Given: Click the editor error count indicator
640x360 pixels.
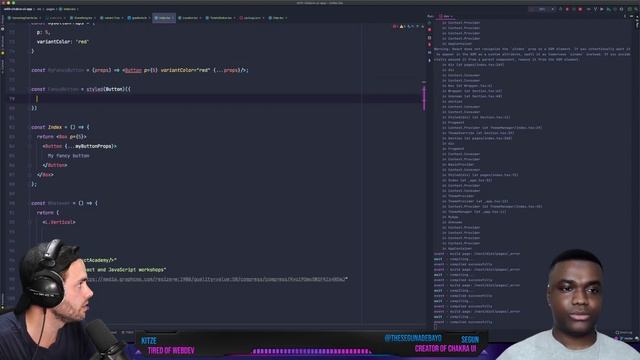Looking at the screenshot, I should [x=395, y=26].
